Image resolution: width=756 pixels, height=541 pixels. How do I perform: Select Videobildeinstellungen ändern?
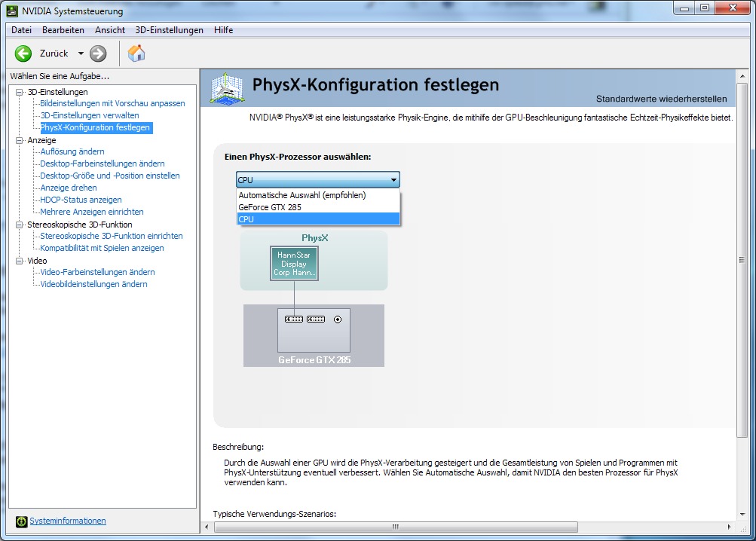coord(93,284)
